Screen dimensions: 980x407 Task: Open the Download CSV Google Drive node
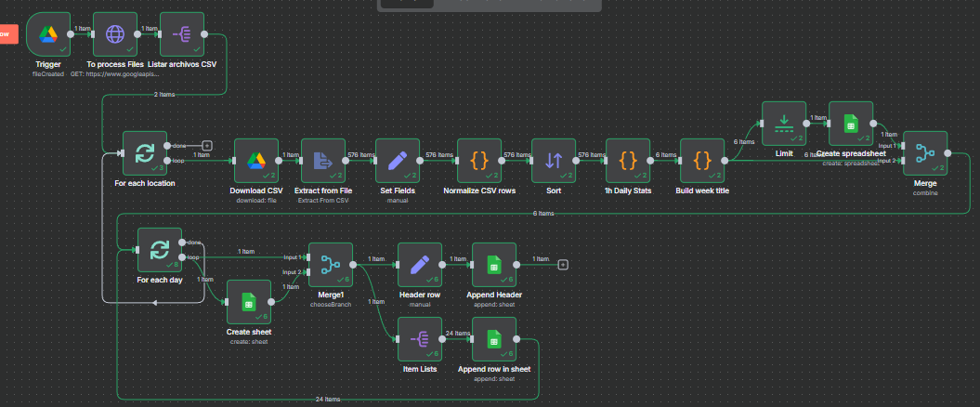tap(256, 161)
